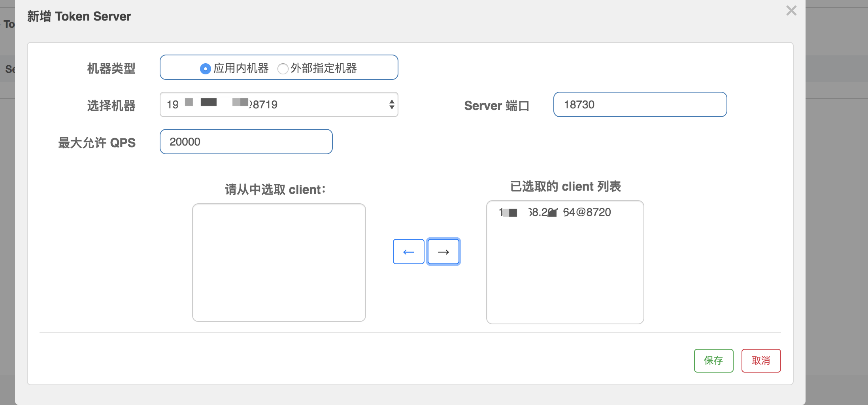
Task: Click the 新增 Token Server dialog title
Action: (x=78, y=16)
